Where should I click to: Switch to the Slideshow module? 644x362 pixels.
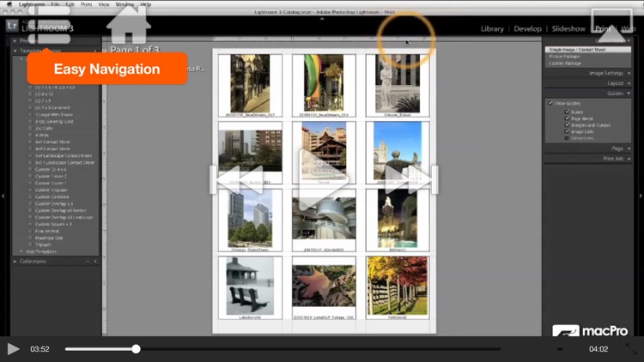(568, 28)
